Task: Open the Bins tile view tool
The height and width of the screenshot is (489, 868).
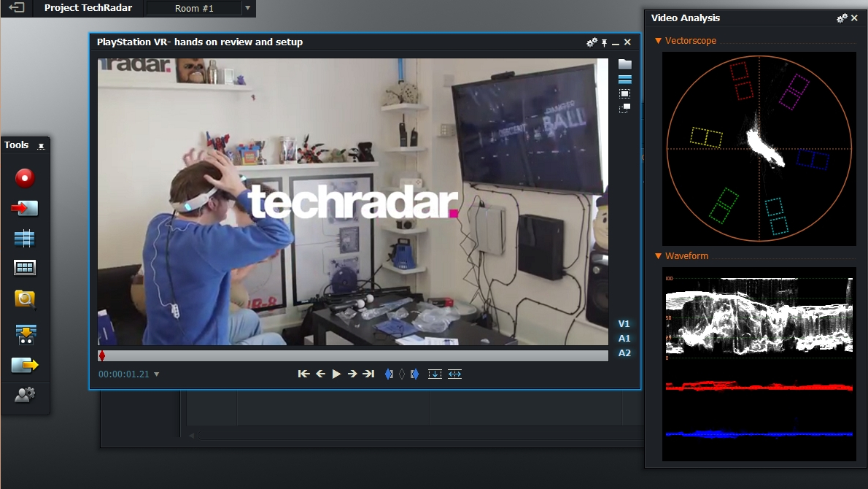Action: [x=24, y=268]
